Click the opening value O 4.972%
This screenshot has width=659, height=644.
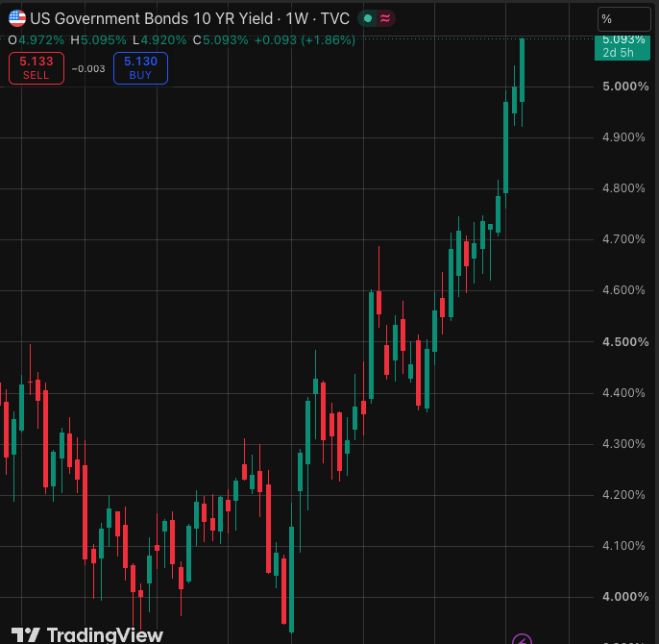37,40
